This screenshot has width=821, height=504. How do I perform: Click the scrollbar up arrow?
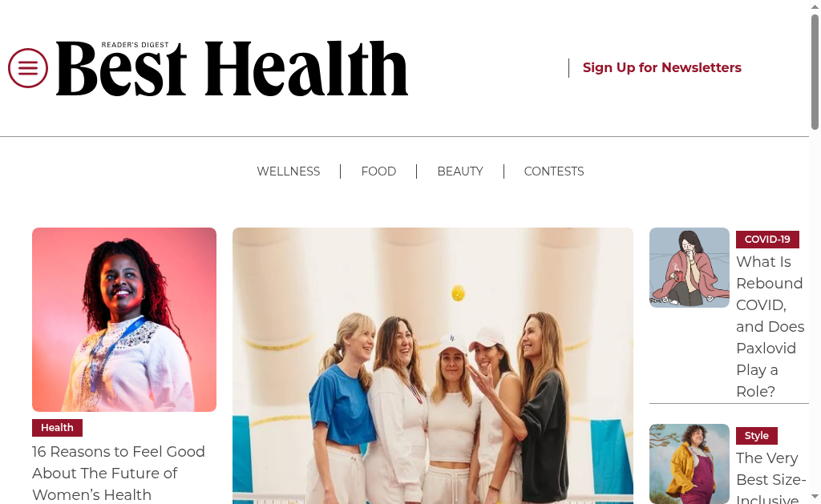pos(815,6)
